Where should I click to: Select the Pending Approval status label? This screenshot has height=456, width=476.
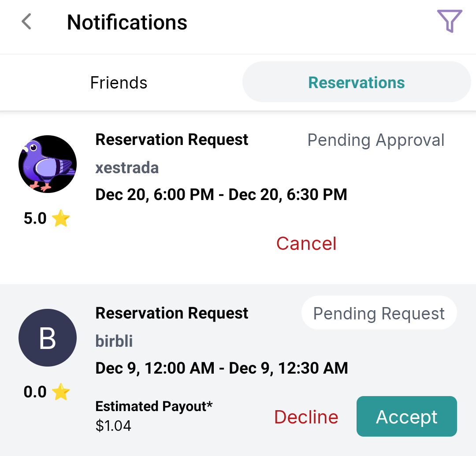pyautogui.click(x=376, y=140)
